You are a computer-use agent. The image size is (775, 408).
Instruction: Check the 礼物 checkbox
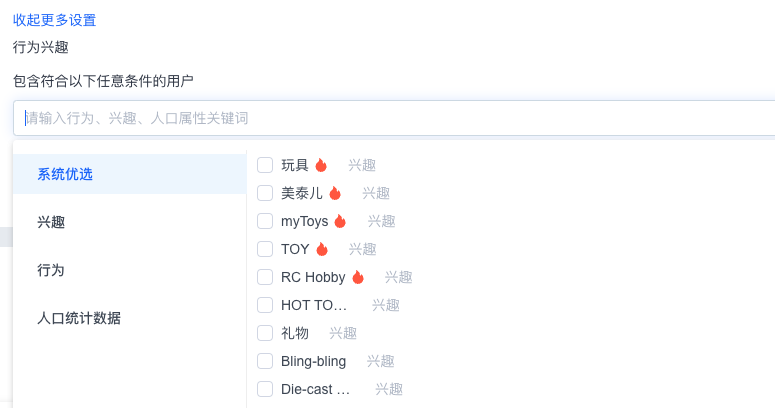click(265, 333)
